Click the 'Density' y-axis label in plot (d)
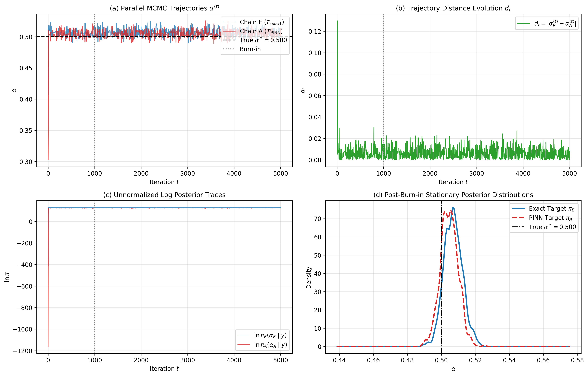The image size is (588, 376). pos(309,277)
